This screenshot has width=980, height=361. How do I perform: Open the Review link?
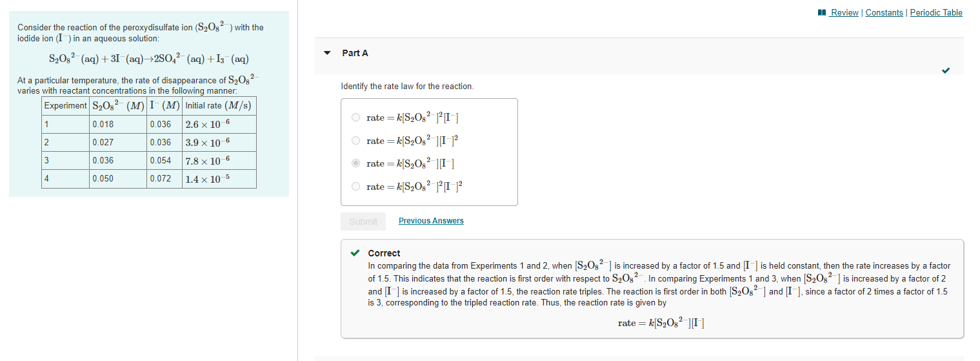845,12
